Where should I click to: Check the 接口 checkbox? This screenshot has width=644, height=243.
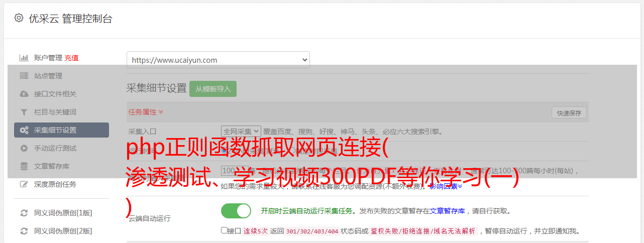pos(224,230)
